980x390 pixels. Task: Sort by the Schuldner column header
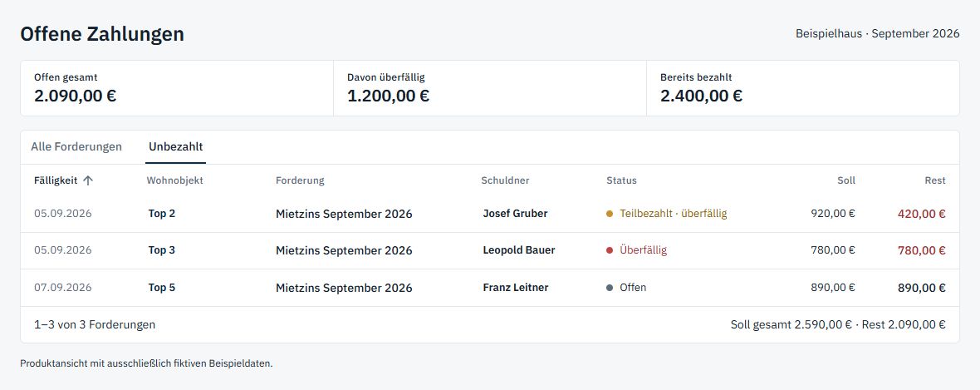click(x=505, y=180)
